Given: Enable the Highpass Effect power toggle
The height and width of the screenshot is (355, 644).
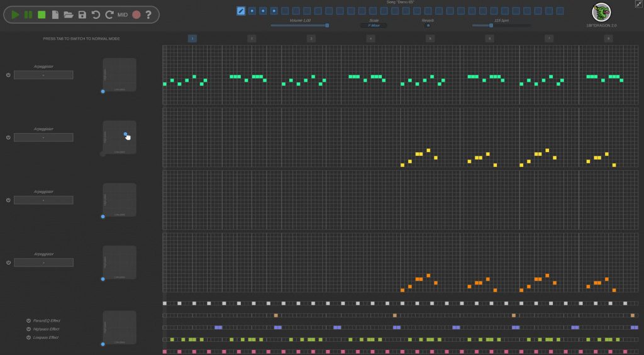Looking at the screenshot, I should 28,329.
